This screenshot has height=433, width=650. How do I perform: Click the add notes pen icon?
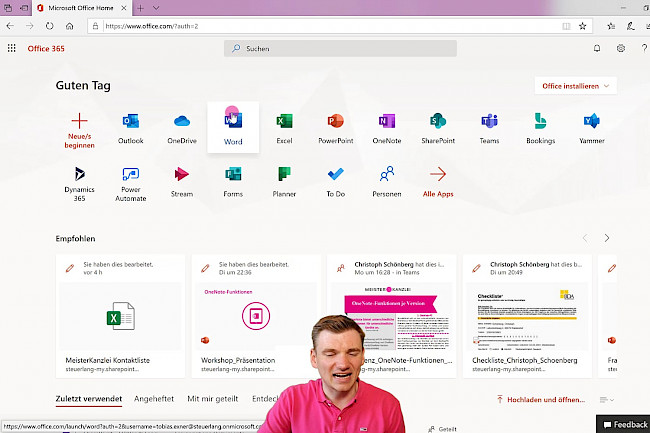631,26
